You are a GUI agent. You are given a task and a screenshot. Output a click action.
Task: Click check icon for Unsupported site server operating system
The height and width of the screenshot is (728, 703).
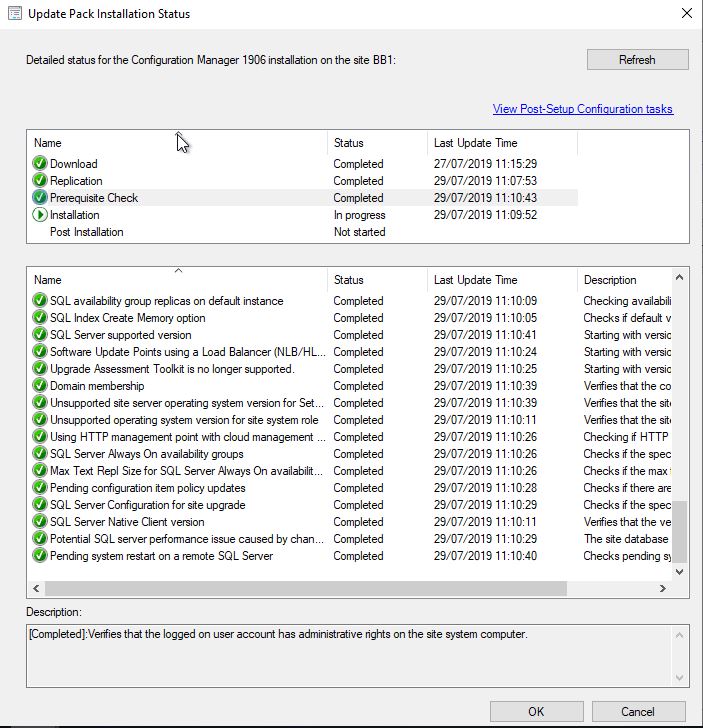pyautogui.click(x=40, y=403)
